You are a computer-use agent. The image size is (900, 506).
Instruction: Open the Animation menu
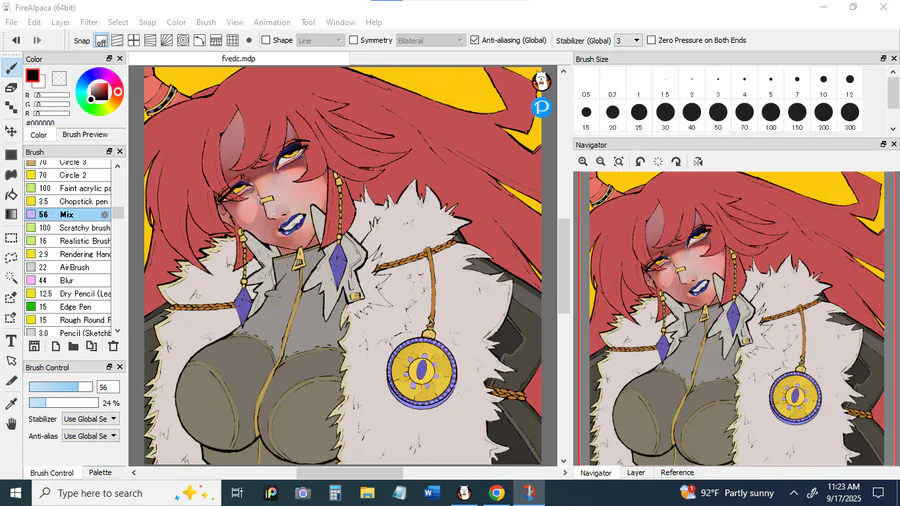pyautogui.click(x=271, y=22)
